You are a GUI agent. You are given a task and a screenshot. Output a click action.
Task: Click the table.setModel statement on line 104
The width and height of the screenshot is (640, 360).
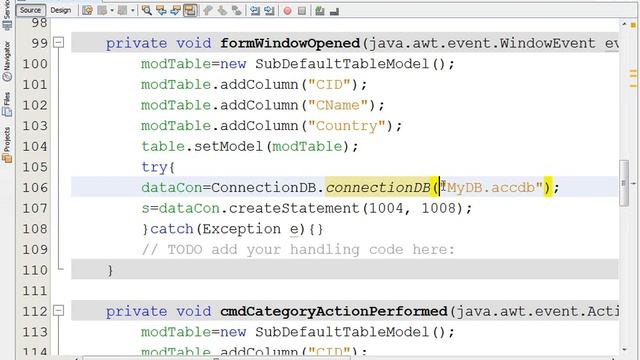(x=250, y=146)
